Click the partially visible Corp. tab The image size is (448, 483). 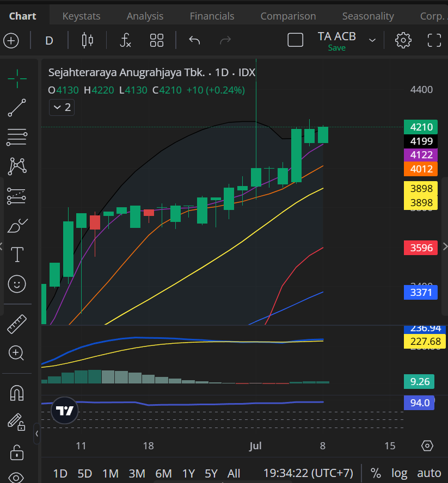[x=433, y=16]
